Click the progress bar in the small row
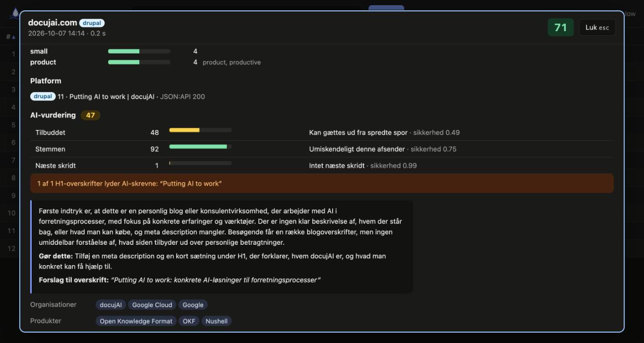This screenshot has height=343, width=644. [x=139, y=51]
